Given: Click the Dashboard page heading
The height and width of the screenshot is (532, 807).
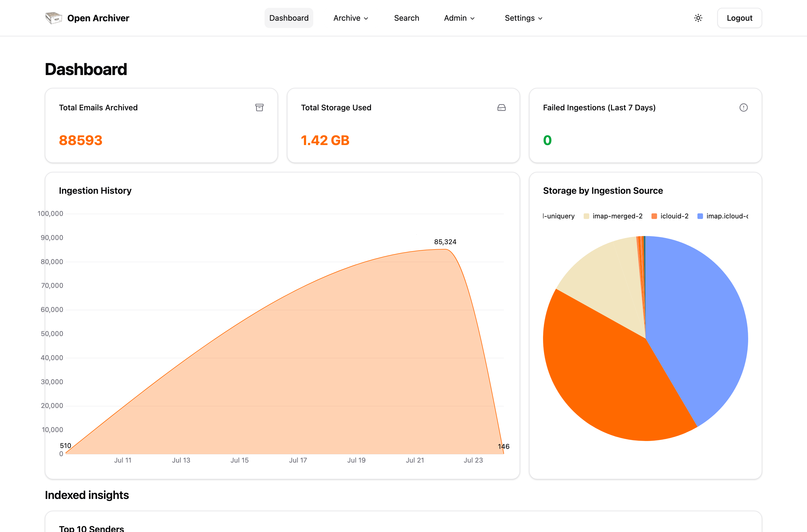Looking at the screenshot, I should pos(86,69).
